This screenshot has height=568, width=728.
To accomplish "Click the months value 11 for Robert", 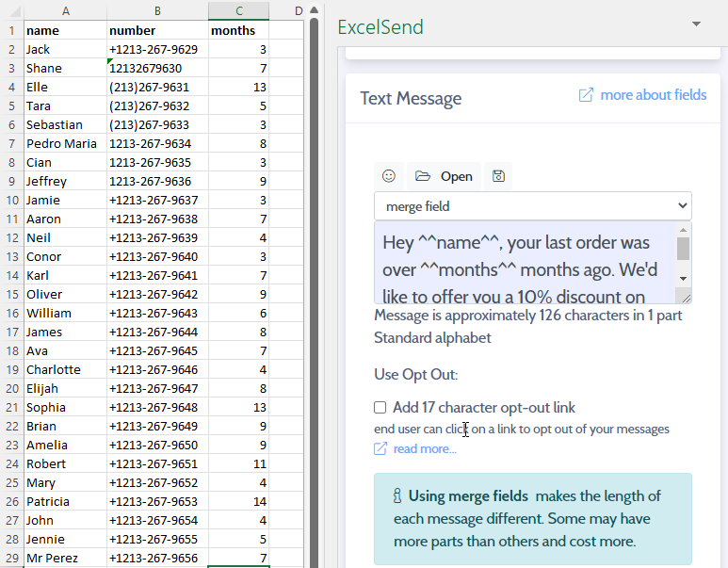I will [x=238, y=464].
